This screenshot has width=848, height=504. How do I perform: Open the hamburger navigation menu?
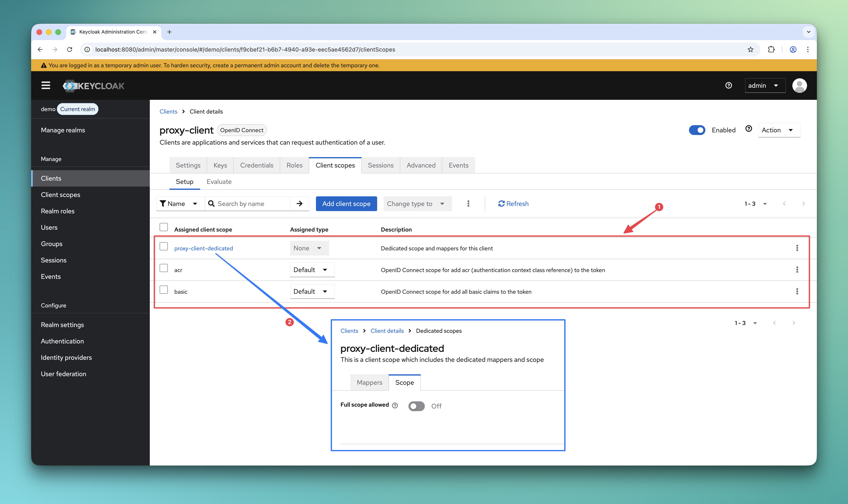(x=45, y=85)
